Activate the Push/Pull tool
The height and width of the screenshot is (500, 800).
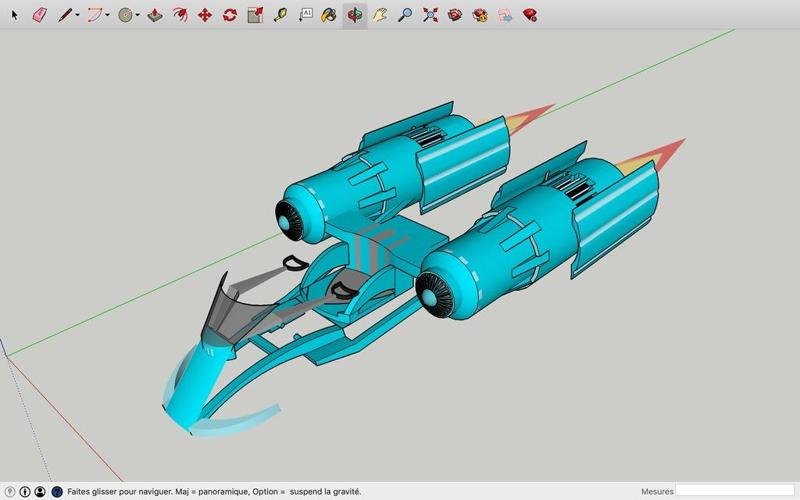point(155,15)
